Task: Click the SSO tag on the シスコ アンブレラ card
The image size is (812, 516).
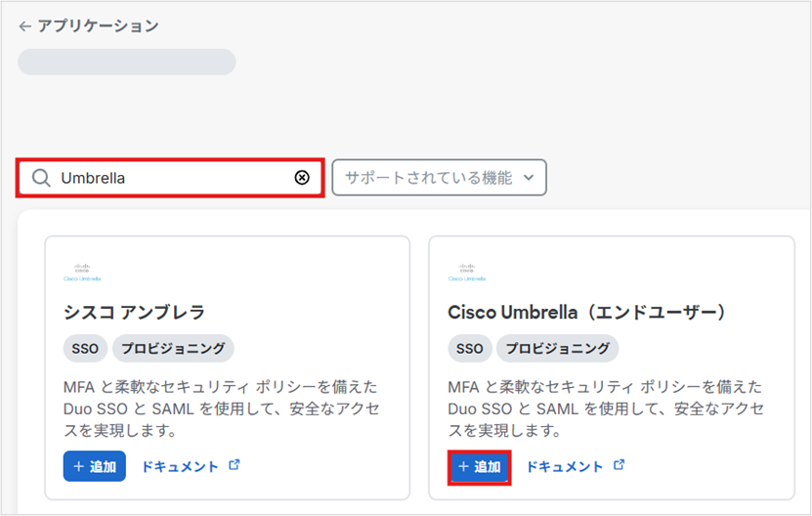Action: click(x=85, y=348)
